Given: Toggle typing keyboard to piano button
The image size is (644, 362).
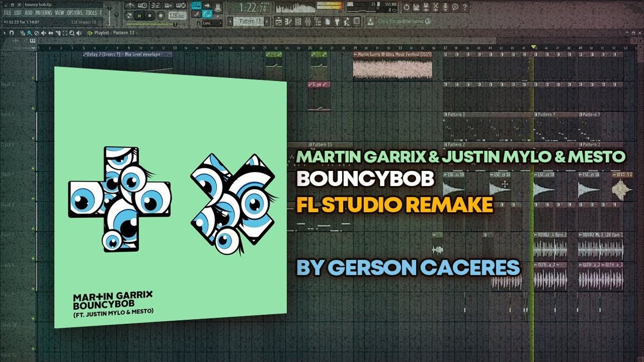Looking at the screenshot, I should point(196,5).
